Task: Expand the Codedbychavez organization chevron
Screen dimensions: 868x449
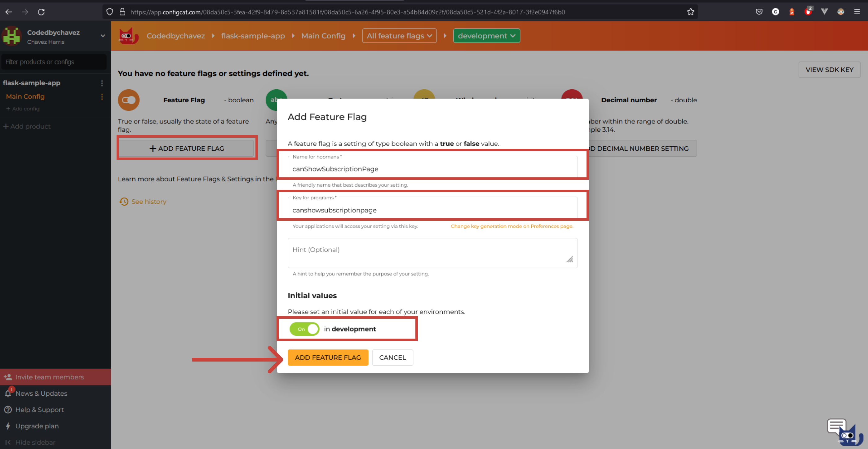Action: tap(103, 36)
